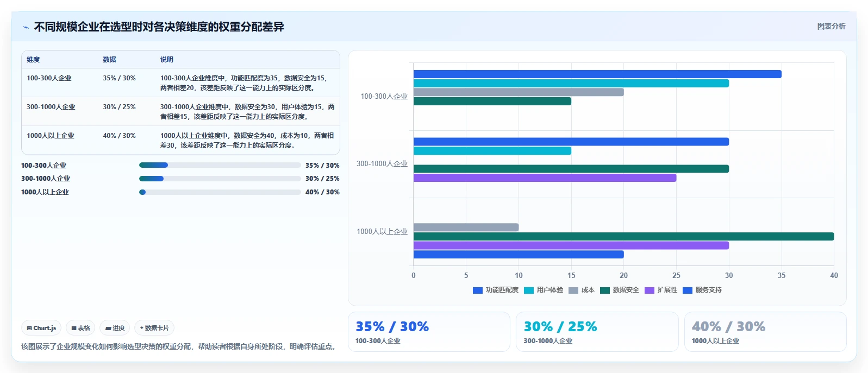Click the 用户体验 bar of 100-300人企业 (30)

tap(571, 83)
